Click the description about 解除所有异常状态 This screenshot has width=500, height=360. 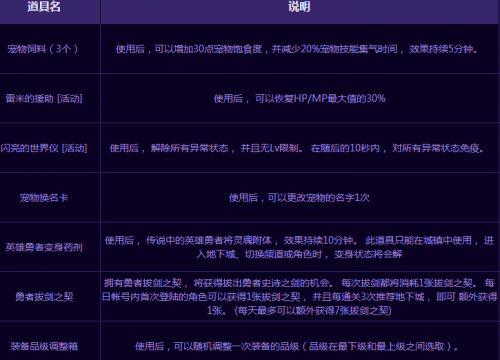(297, 148)
